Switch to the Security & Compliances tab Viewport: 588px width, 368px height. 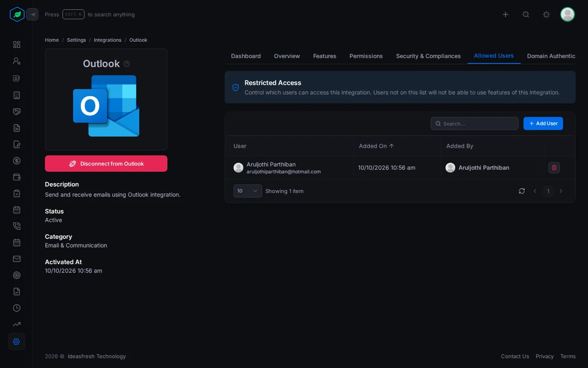coord(428,56)
